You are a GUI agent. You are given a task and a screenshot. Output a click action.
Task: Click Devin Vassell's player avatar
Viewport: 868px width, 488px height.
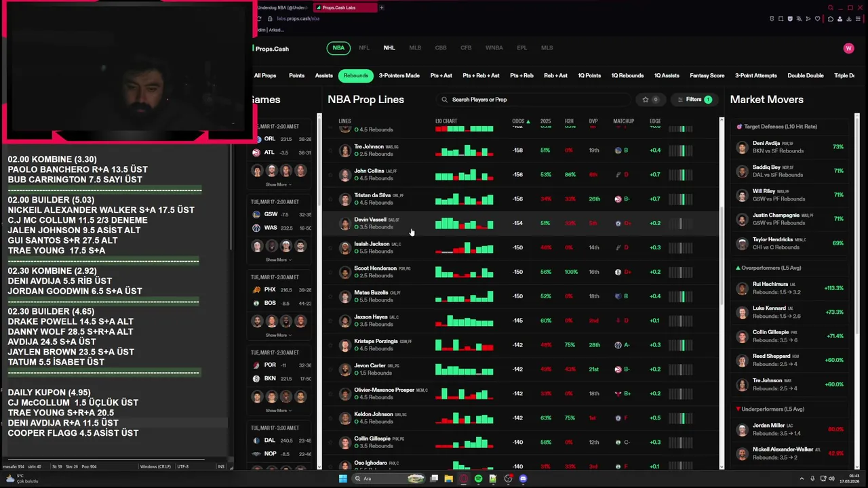tap(345, 223)
